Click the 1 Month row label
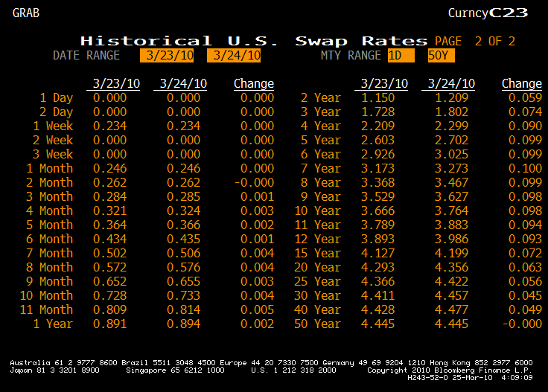The image size is (548, 392). click(50, 169)
